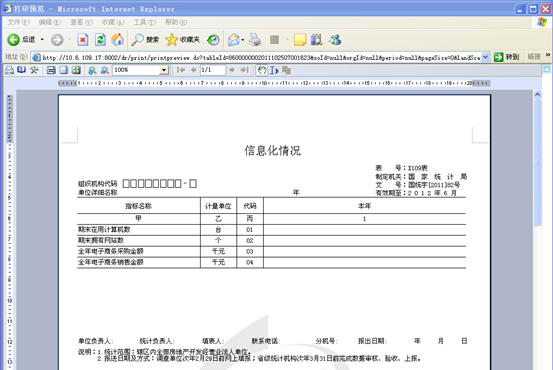Click the Refresh page icon
This screenshot has height=370, width=553.
[100, 40]
